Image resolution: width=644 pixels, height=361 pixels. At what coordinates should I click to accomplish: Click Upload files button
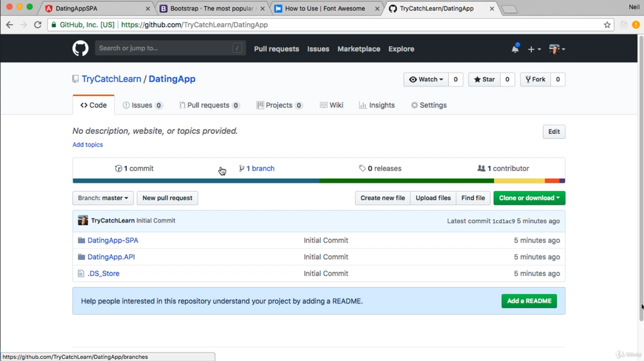(433, 198)
